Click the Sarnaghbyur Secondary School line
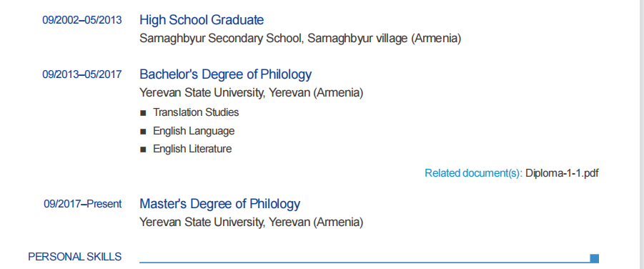The width and height of the screenshot is (644, 269). tap(300, 39)
